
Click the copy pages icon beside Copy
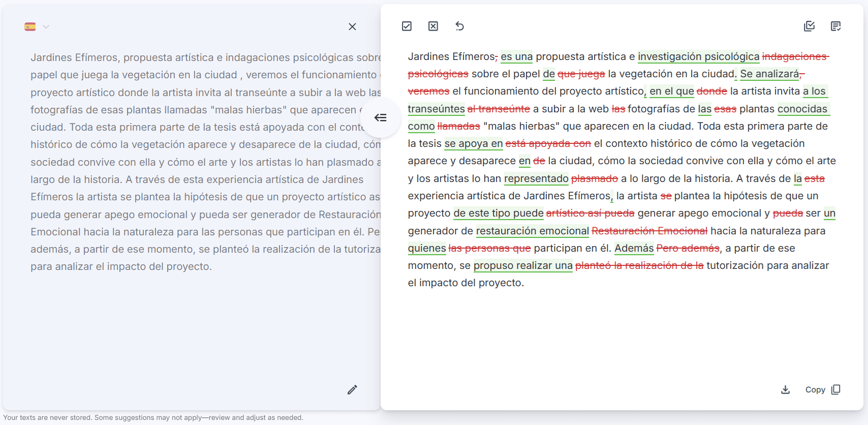click(836, 390)
